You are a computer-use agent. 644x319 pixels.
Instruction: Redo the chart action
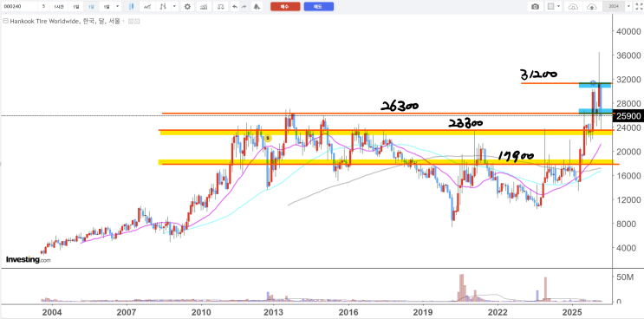244,7
